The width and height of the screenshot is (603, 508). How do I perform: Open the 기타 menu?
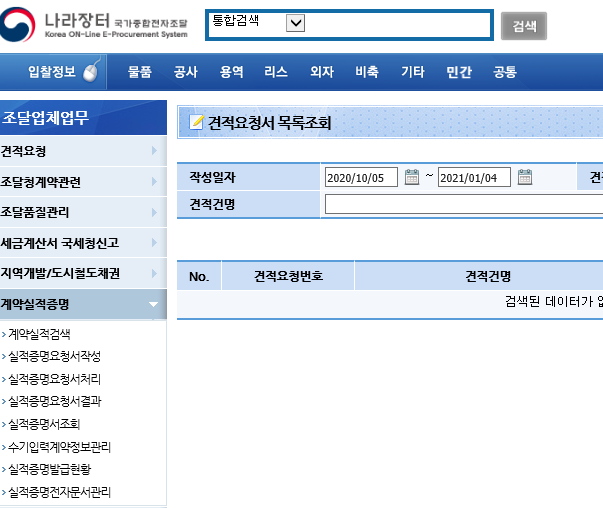pyautogui.click(x=413, y=72)
